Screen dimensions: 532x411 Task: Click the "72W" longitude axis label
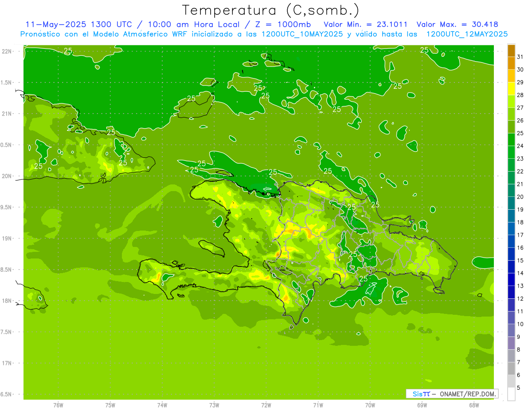266,405
